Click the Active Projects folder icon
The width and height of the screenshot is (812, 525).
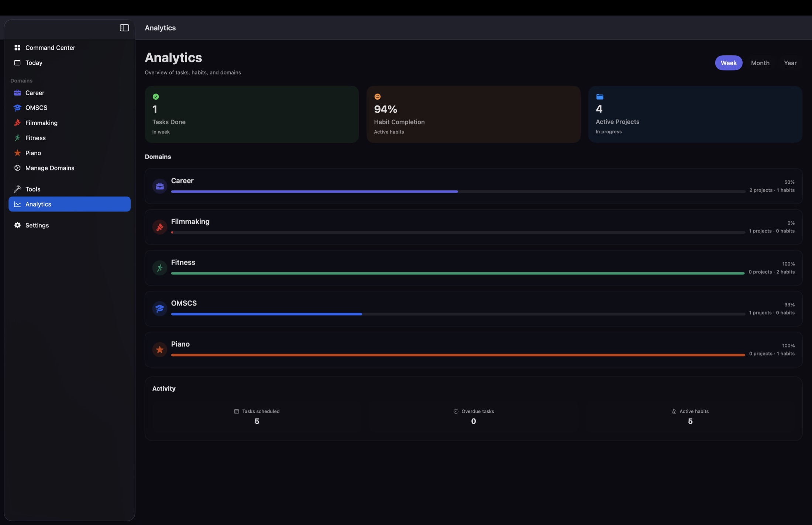pos(599,96)
